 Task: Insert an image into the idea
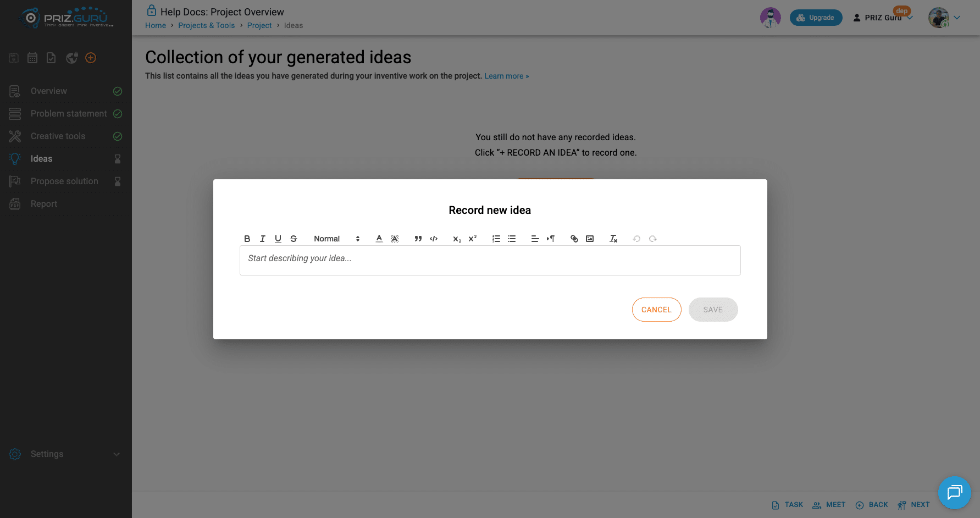(x=590, y=239)
